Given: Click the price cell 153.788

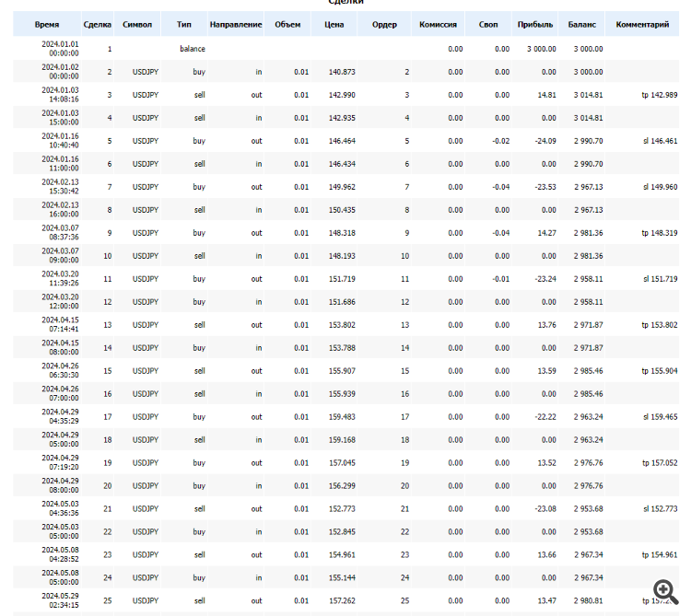Looking at the screenshot, I should coord(342,348).
